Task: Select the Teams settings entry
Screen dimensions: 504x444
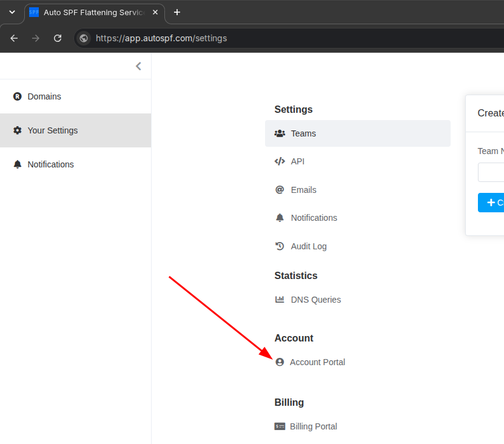Action: 357,133
